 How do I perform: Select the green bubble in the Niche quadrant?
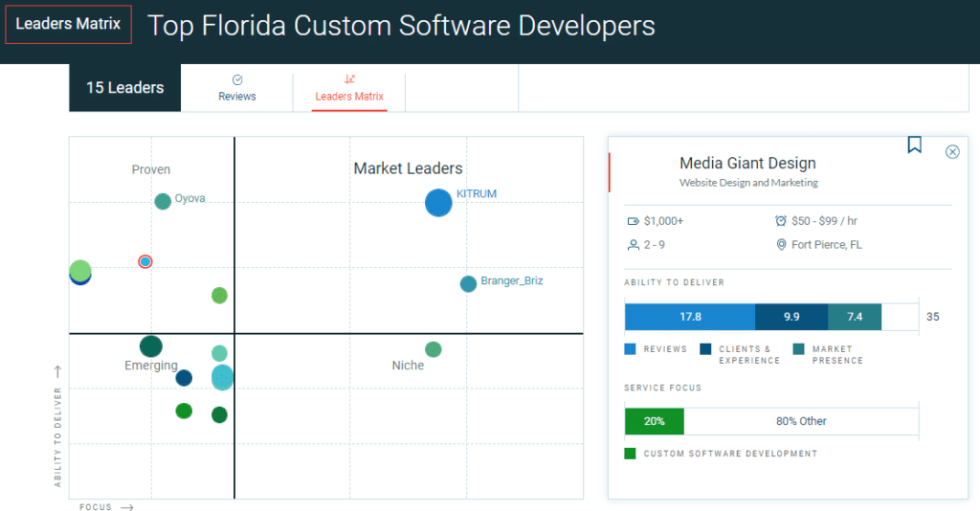(x=434, y=349)
